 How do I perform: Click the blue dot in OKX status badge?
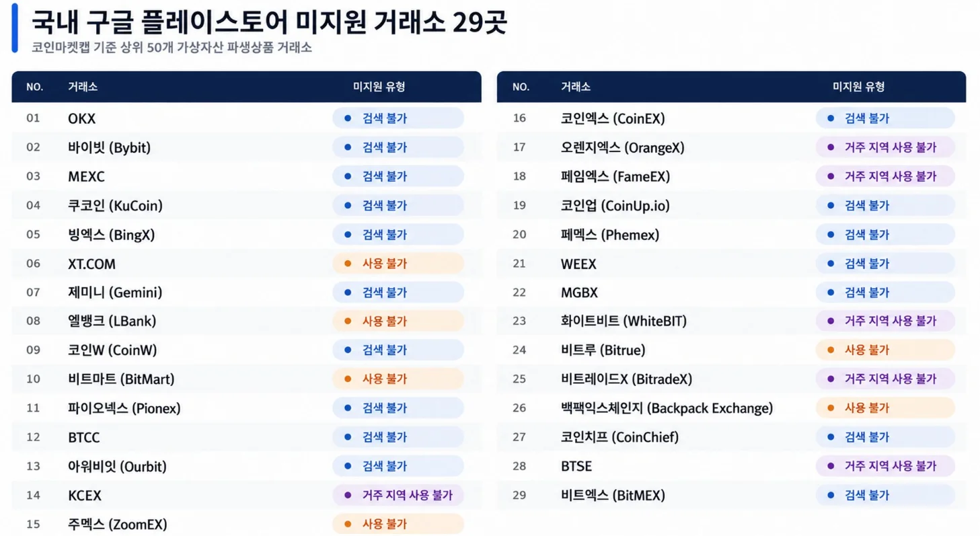click(348, 118)
